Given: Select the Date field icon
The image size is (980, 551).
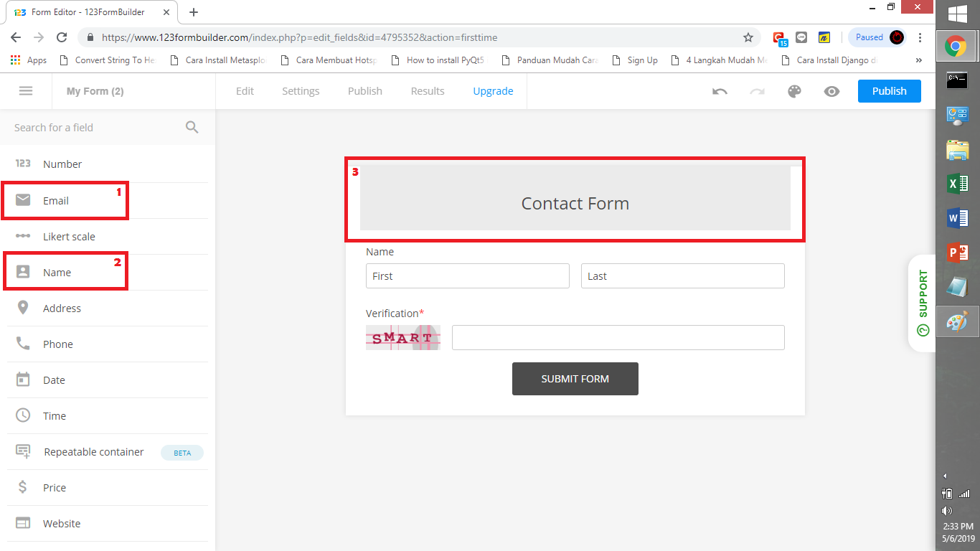Looking at the screenshot, I should click(x=24, y=380).
